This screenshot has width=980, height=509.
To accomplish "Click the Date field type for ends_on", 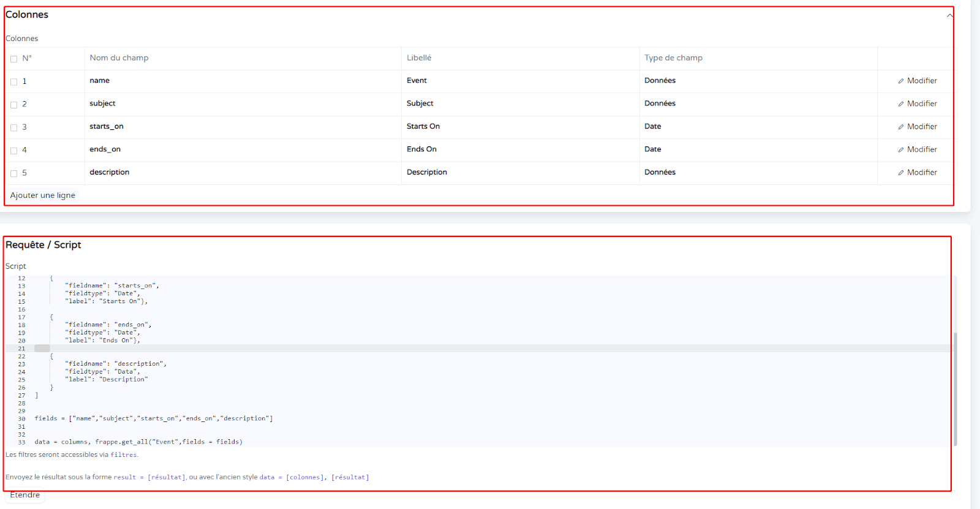I will [653, 149].
